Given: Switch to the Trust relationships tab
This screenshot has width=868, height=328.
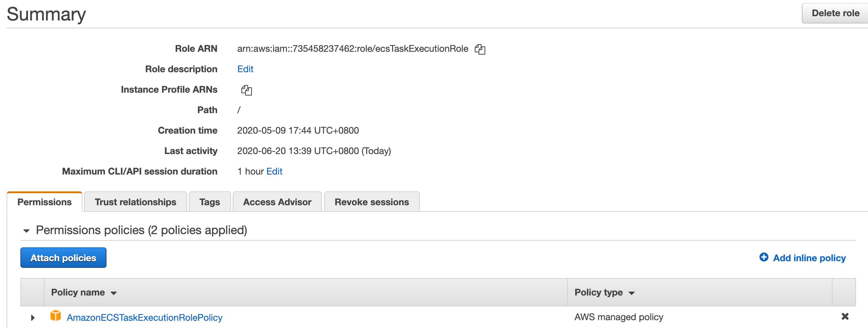Looking at the screenshot, I should pyautogui.click(x=135, y=202).
